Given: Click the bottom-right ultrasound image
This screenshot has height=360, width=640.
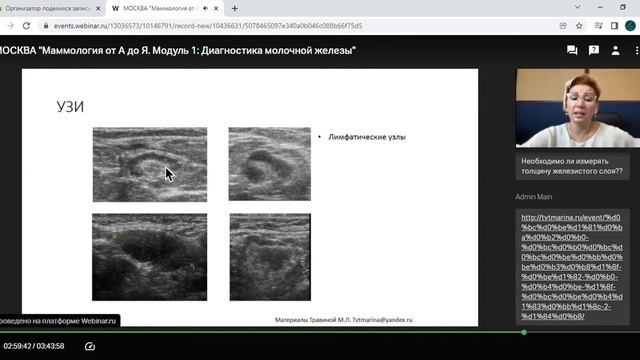Looking at the screenshot, I should pos(270,257).
